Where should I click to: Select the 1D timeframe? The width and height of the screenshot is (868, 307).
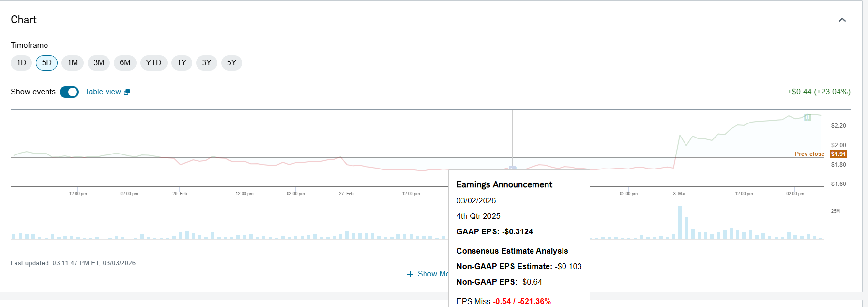21,63
